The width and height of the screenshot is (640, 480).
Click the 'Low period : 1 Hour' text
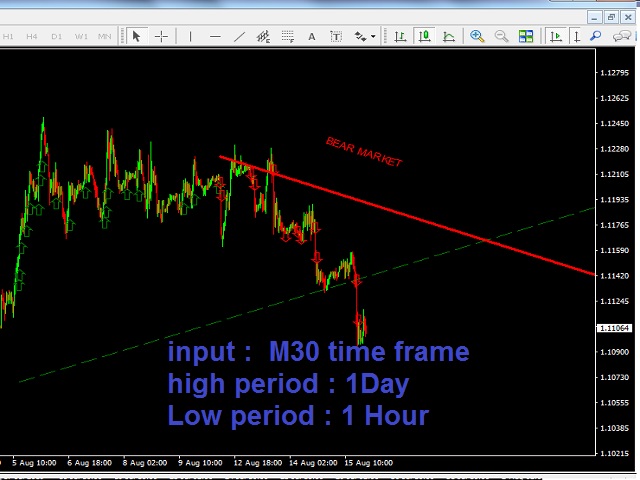coord(298,416)
